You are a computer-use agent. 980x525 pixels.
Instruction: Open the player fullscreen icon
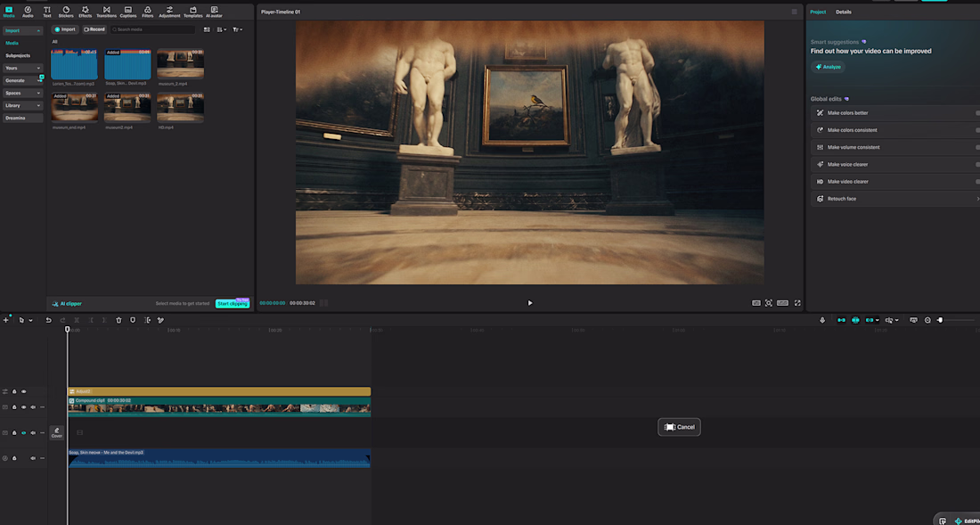click(797, 303)
